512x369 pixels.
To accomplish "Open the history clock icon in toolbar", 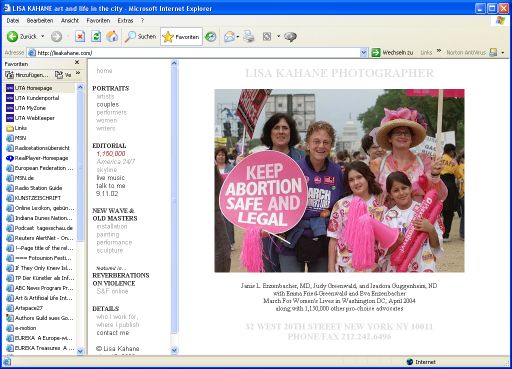I will pos(210,37).
